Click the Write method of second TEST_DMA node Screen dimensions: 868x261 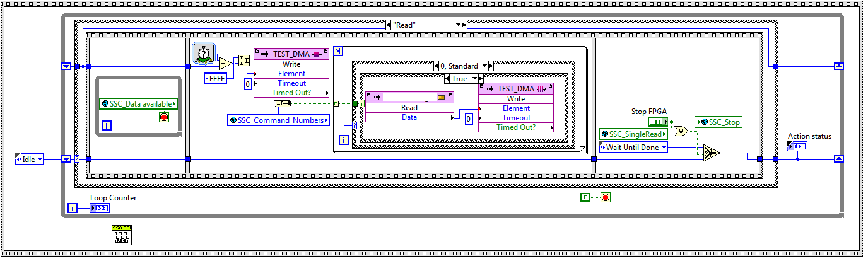[x=516, y=99]
